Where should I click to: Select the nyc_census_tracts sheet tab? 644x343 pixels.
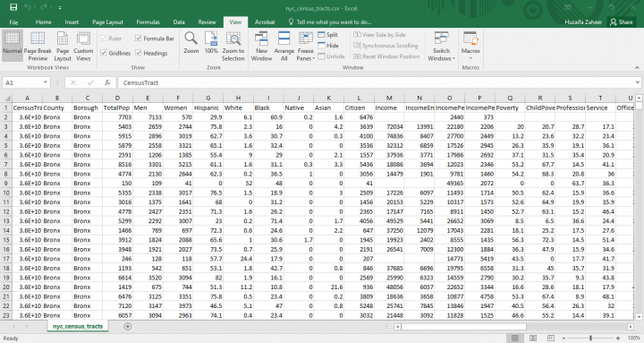coord(78,326)
